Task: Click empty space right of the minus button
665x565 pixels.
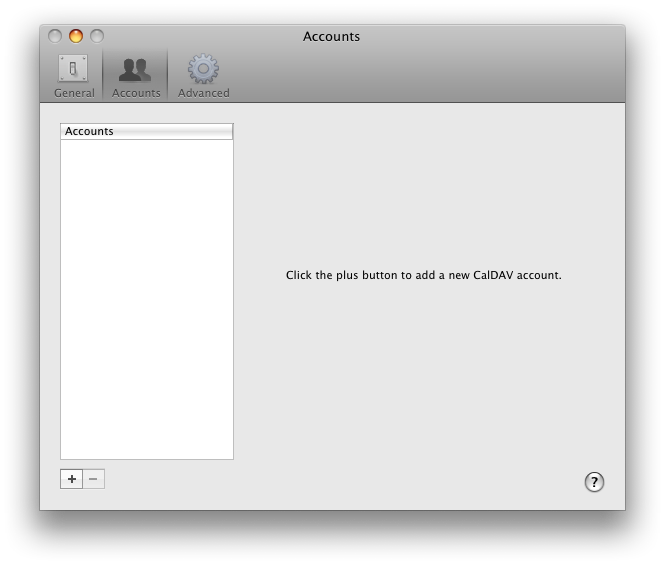Action: click(x=300, y=480)
